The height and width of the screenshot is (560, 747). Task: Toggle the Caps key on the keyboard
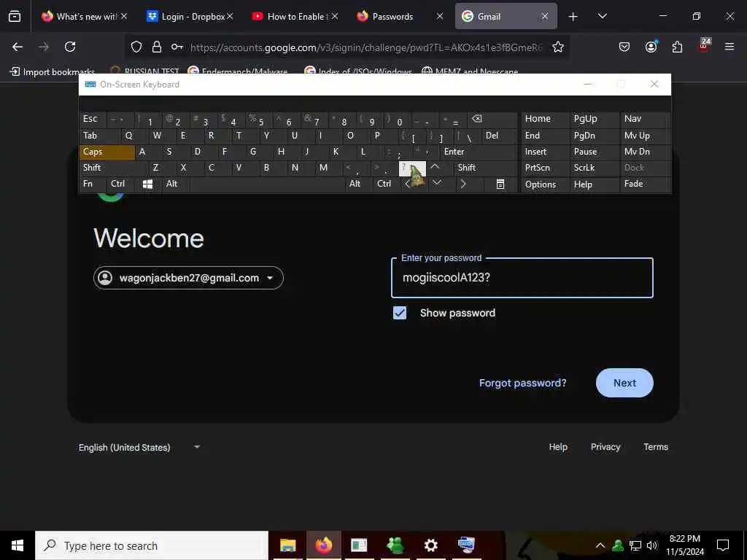click(107, 152)
